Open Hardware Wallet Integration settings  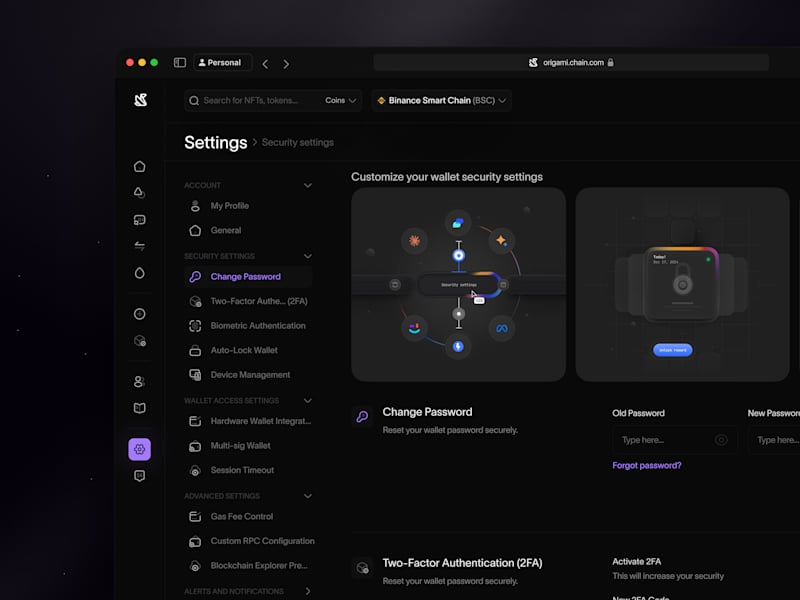[x=248, y=421]
